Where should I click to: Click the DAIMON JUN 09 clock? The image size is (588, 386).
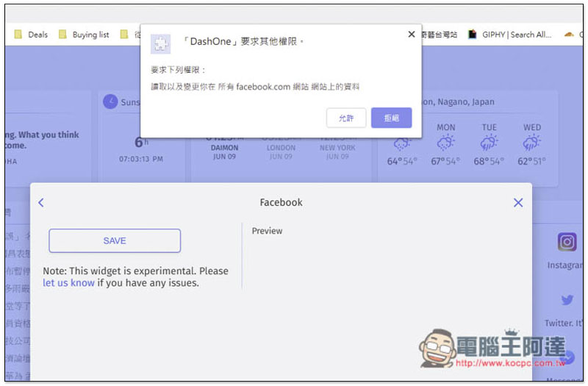click(x=224, y=152)
